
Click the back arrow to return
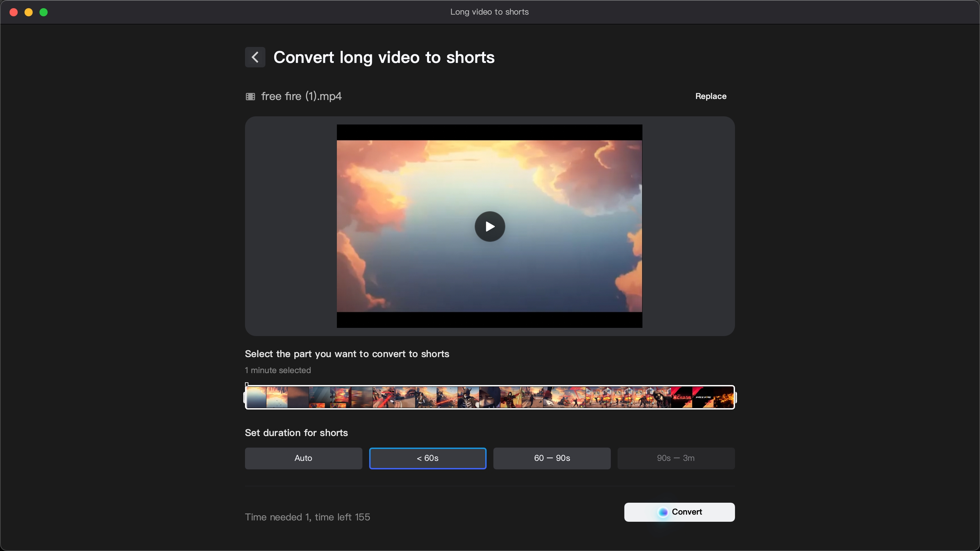[255, 57]
